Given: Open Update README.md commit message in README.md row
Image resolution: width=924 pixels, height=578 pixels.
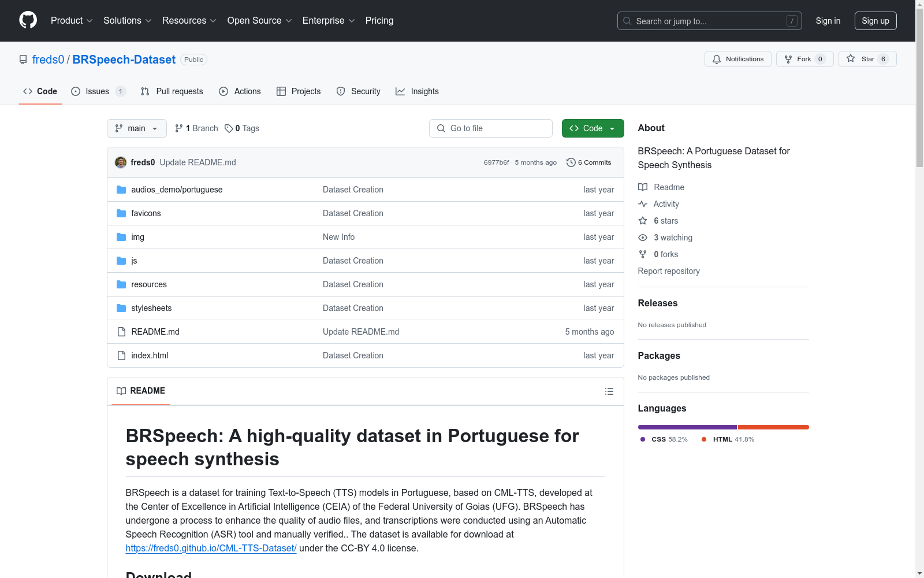Looking at the screenshot, I should tap(361, 332).
